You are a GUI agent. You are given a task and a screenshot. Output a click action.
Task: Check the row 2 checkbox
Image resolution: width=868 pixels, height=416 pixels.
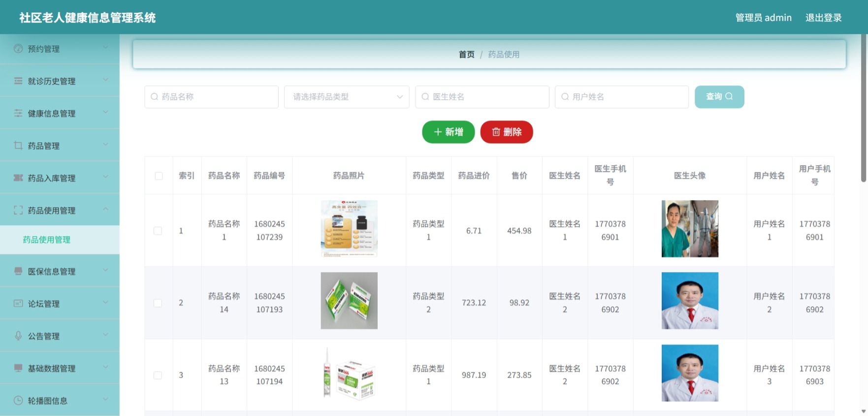(158, 303)
